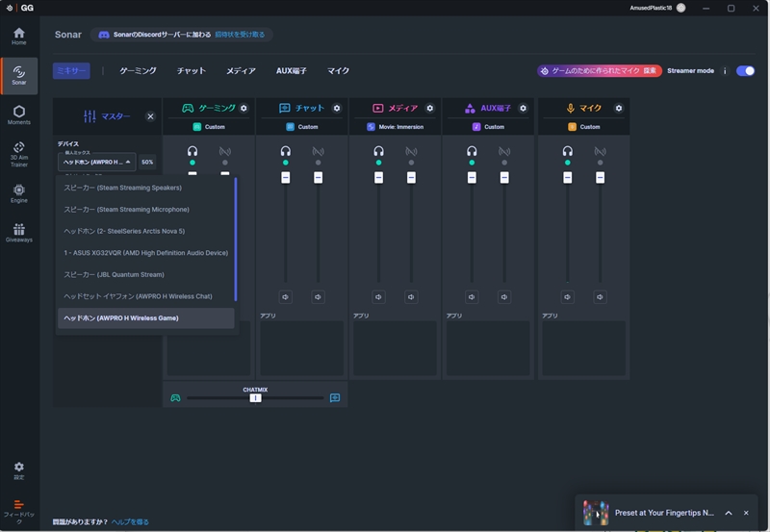The width and height of the screenshot is (770, 532).
Task: Switch to the チャット tab
Action: coord(192,70)
